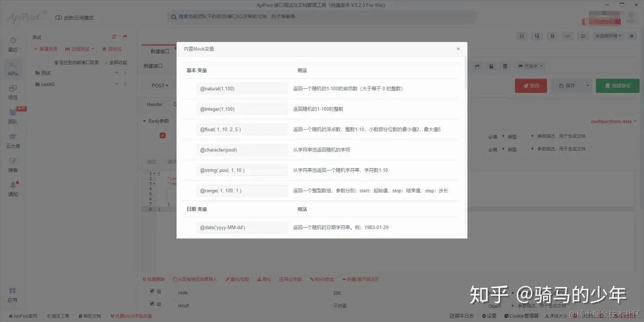Open 脚本日志 script log
The width and height of the screenshot is (644, 322).
pyautogui.click(x=462, y=316)
